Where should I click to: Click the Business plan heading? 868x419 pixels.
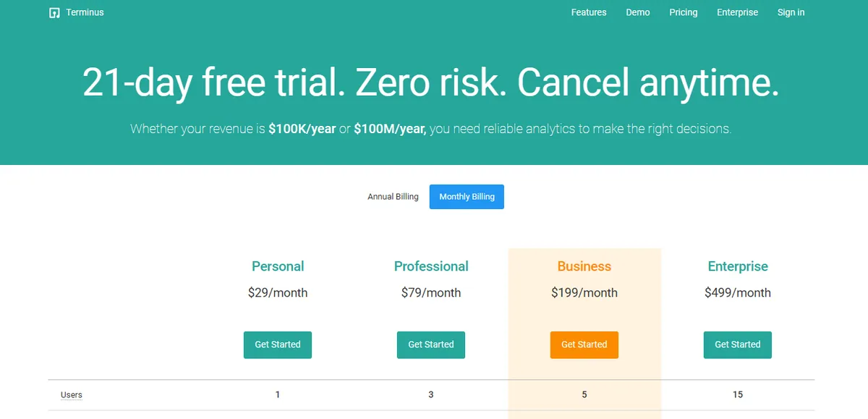pyautogui.click(x=584, y=266)
